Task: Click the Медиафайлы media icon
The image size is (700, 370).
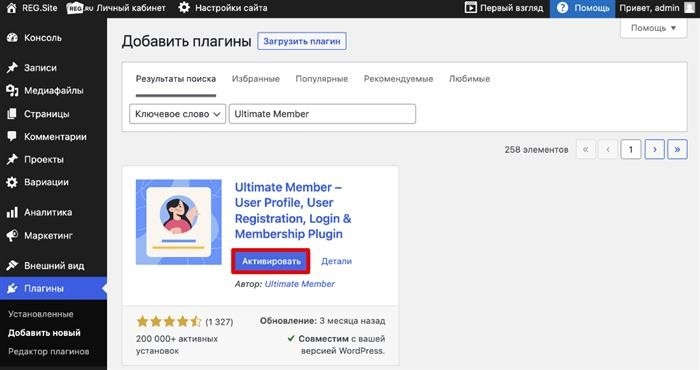Action: pyautogui.click(x=12, y=91)
